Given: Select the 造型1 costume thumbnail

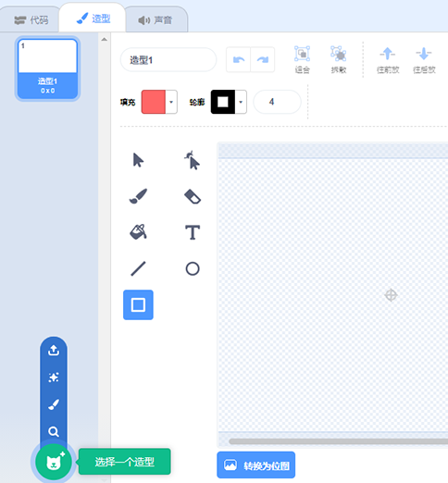Looking at the screenshot, I should (x=47, y=68).
